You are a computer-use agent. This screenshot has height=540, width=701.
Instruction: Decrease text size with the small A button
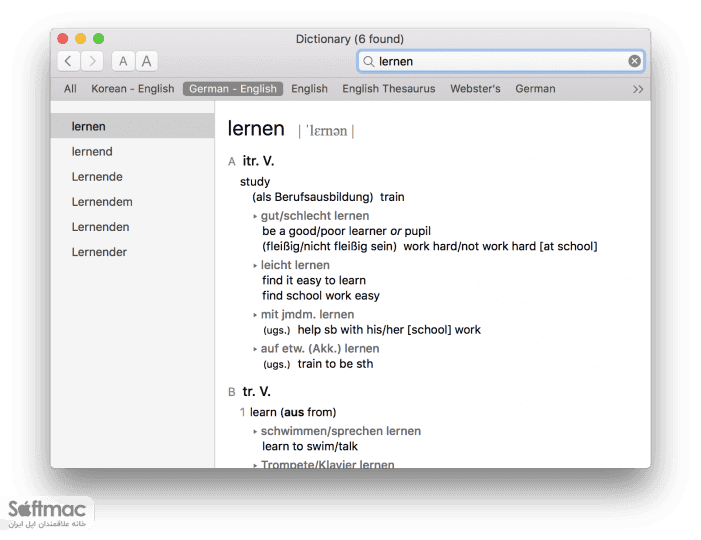(x=123, y=61)
